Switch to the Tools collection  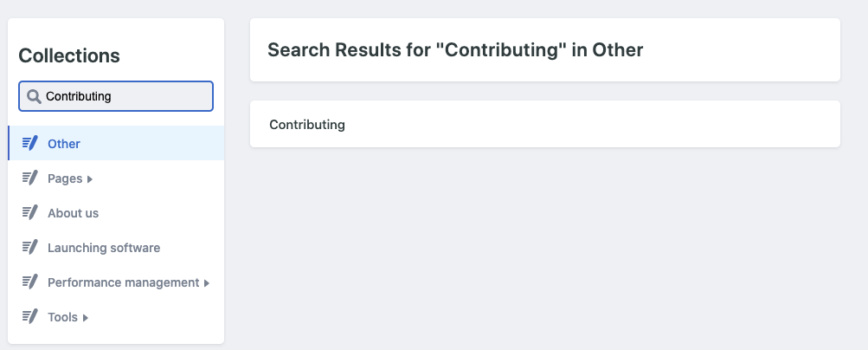62,317
